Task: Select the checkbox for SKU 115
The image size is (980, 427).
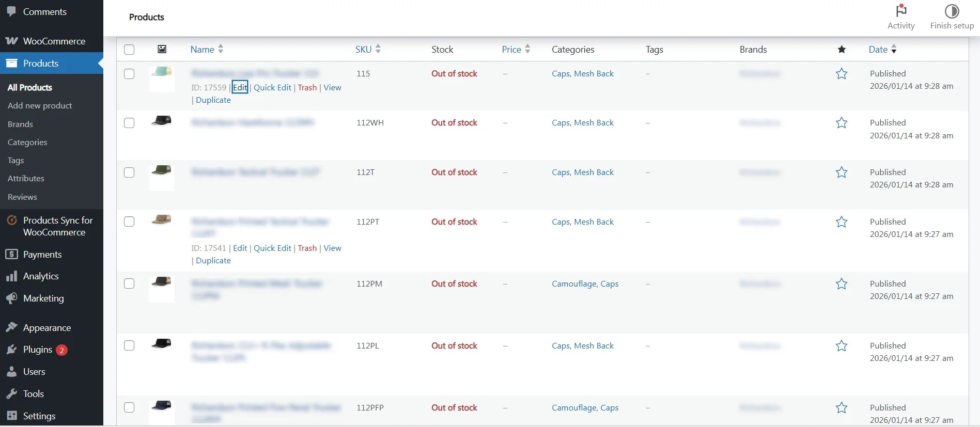Action: (x=129, y=74)
